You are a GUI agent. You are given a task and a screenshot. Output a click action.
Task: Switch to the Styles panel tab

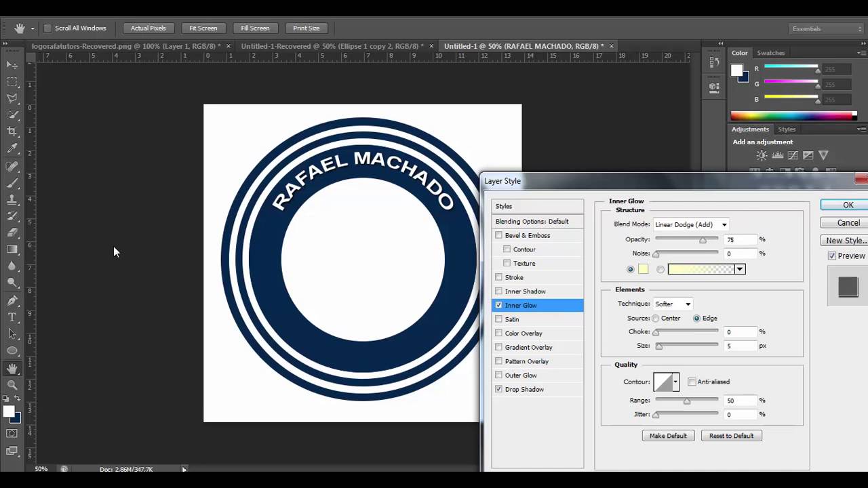pos(787,129)
